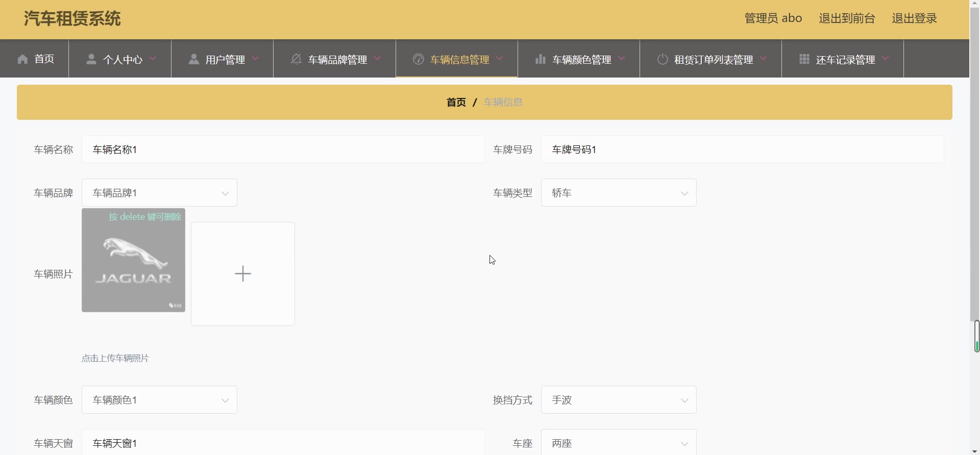
Task: Click the 汽车租赁系统 title
Action: click(x=72, y=19)
